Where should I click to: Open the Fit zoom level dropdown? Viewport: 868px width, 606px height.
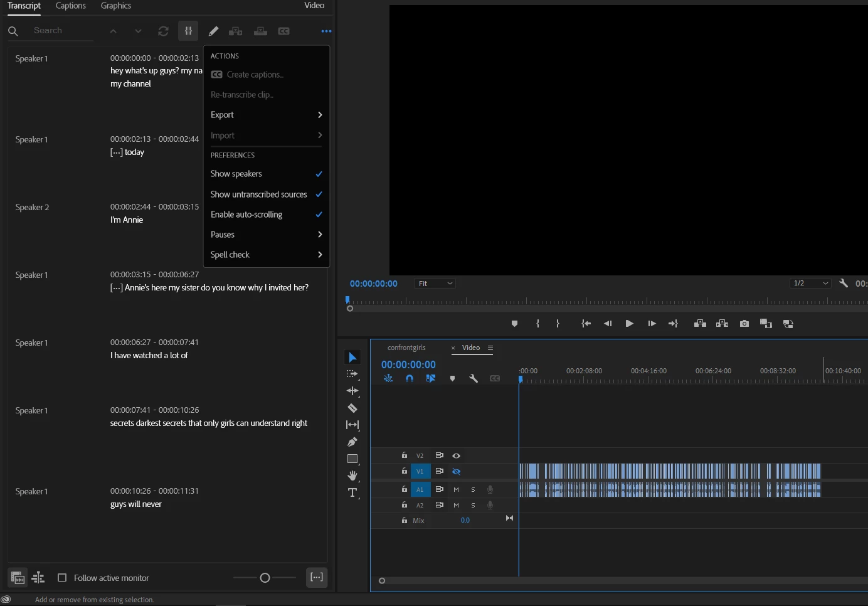tap(435, 284)
